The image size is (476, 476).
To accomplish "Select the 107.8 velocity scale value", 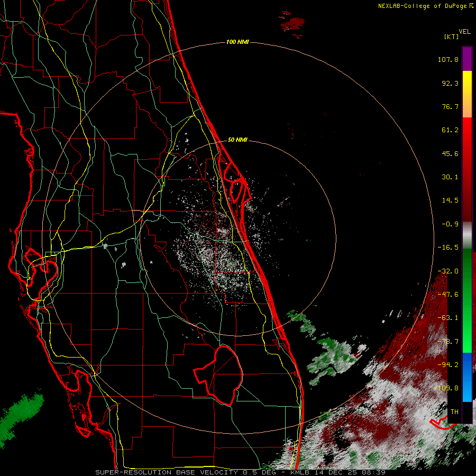I will tap(448, 59).
